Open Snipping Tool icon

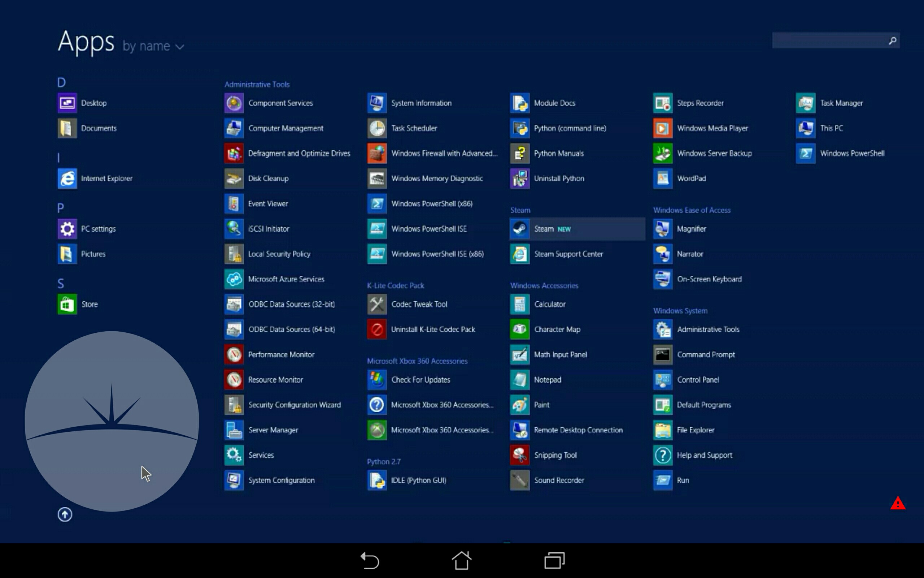coord(520,455)
